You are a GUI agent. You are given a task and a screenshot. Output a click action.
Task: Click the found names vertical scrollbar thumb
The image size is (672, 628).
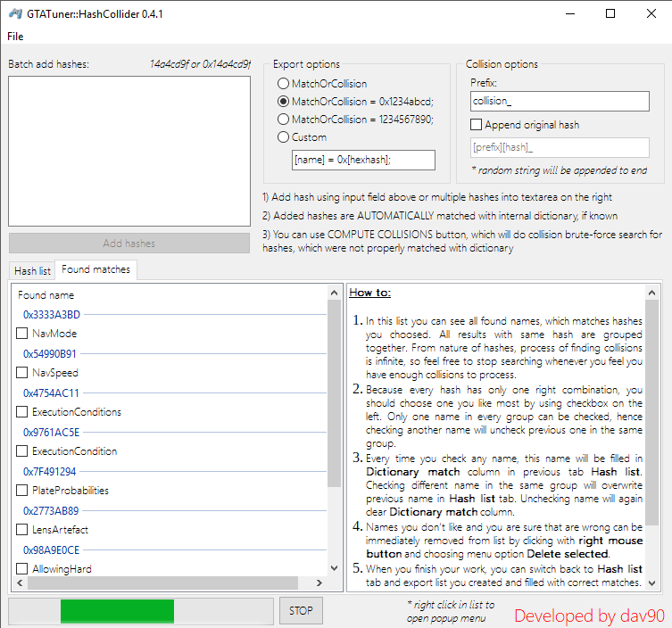pyautogui.click(x=335, y=393)
